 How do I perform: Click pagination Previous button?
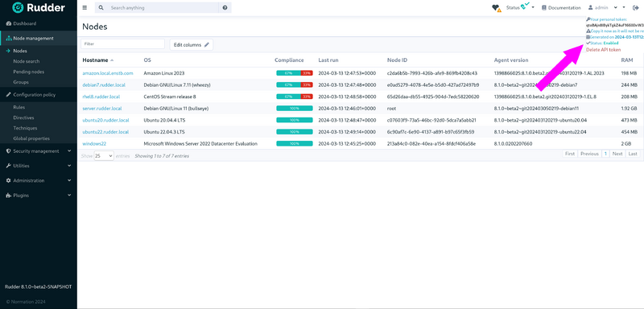[589, 154]
